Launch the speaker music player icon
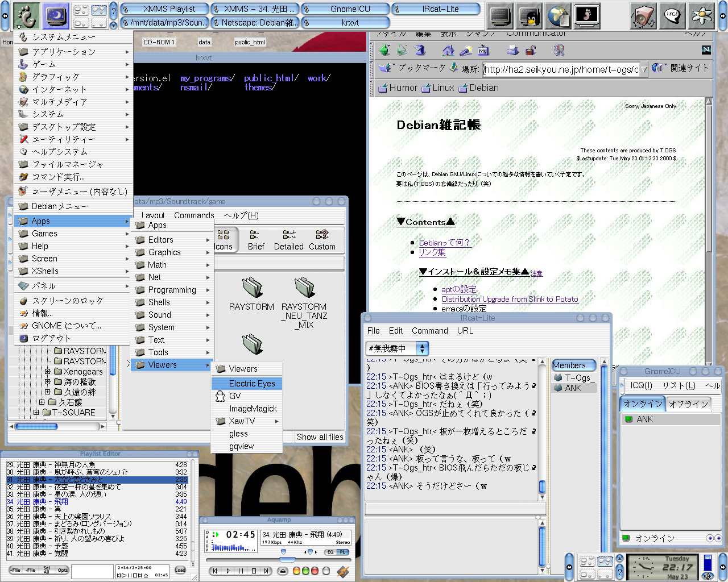The width and height of the screenshot is (728, 582). click(x=643, y=15)
